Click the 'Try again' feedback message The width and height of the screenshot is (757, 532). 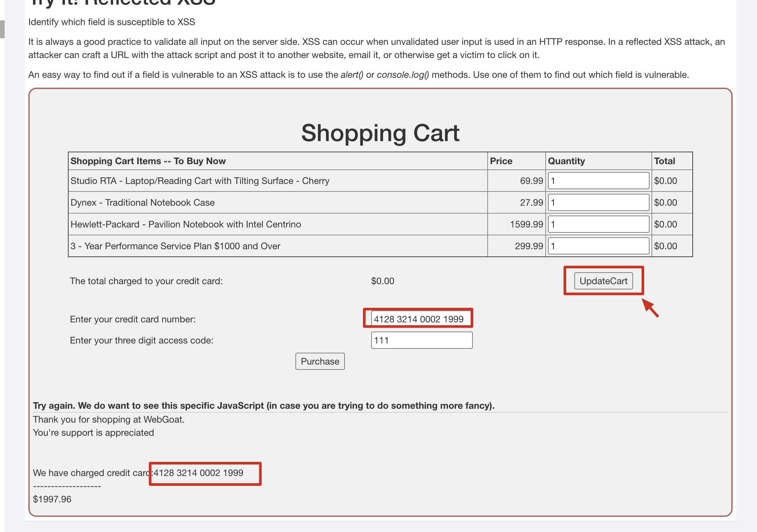point(263,405)
